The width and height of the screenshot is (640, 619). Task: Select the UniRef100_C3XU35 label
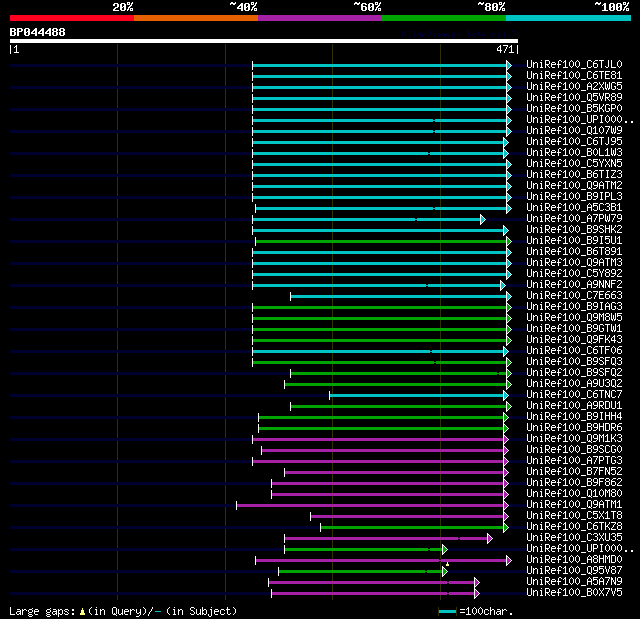(x=574, y=538)
